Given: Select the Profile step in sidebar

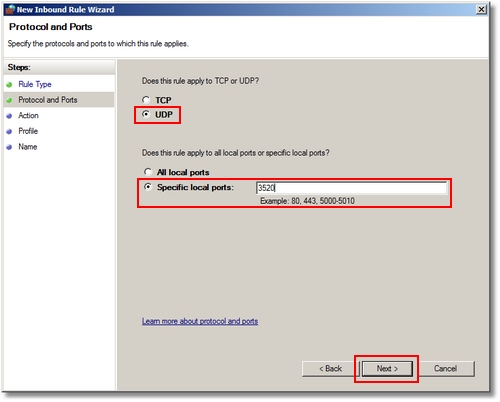Looking at the screenshot, I should 28,131.
